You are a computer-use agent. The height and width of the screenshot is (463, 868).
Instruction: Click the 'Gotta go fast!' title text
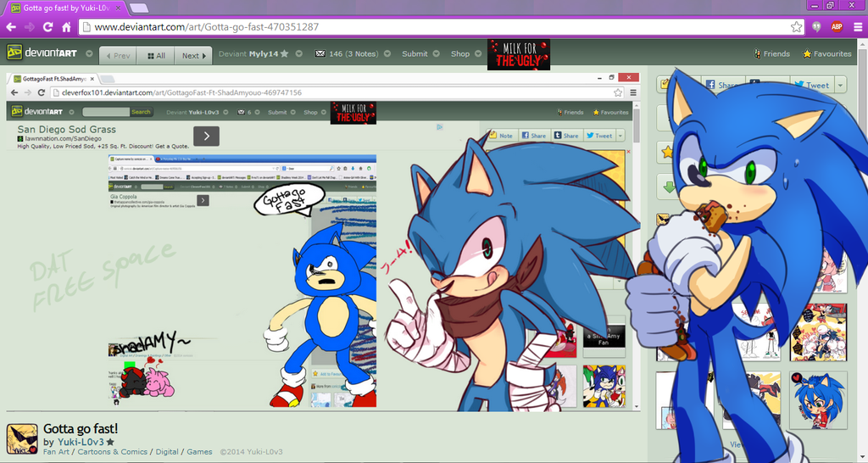coord(81,428)
